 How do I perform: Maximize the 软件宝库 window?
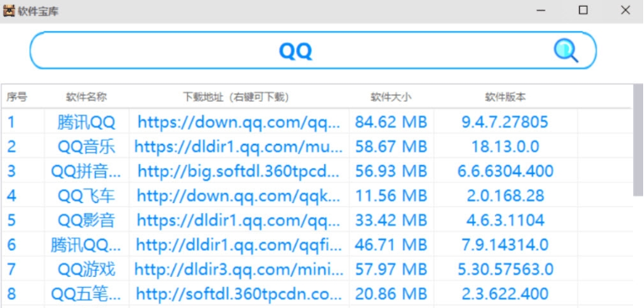click(x=583, y=11)
